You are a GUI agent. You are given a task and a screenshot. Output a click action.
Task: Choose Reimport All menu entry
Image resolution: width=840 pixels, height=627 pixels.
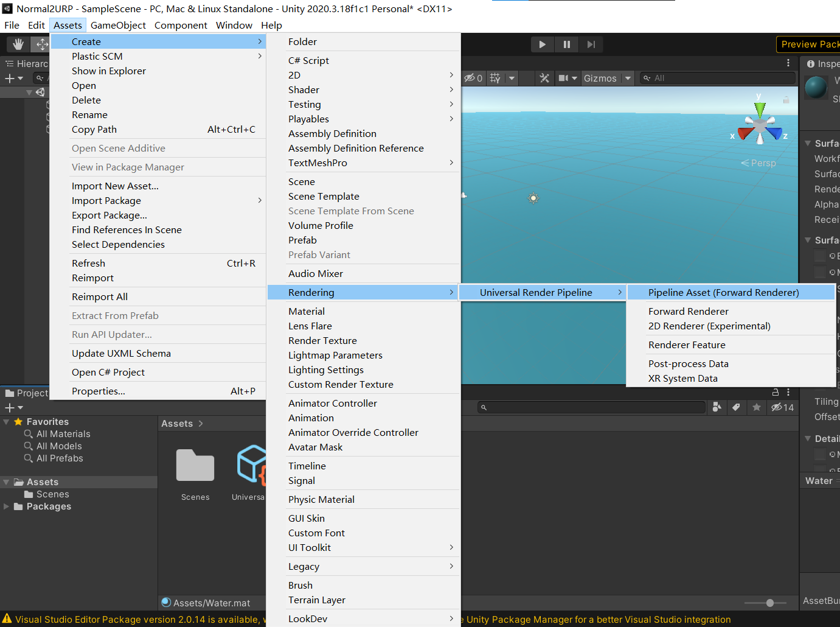coord(158,296)
